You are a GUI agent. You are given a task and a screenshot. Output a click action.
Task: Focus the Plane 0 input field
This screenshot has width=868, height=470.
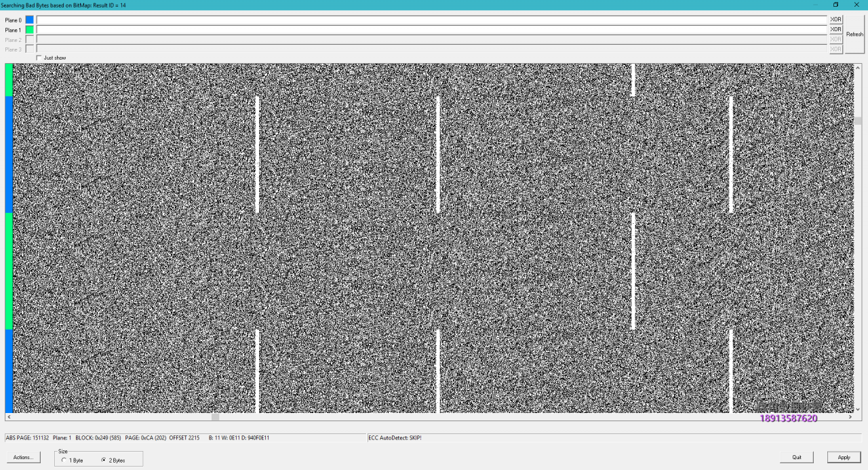(431, 20)
